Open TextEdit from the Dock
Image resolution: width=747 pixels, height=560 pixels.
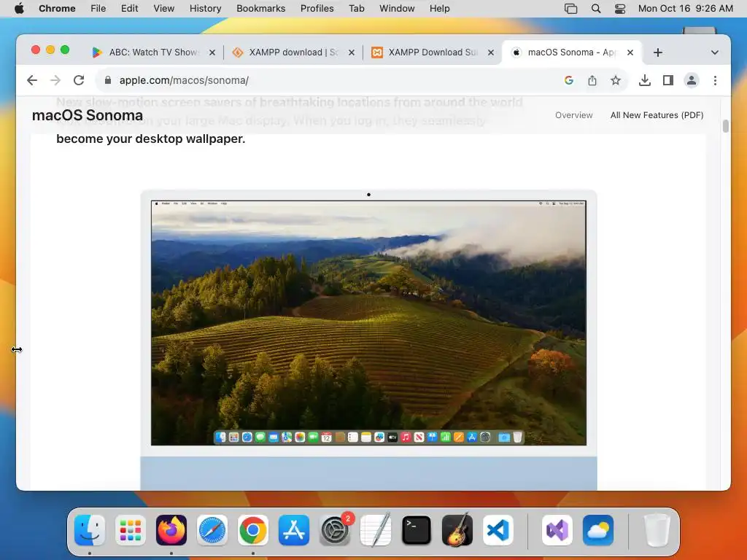pyautogui.click(x=376, y=530)
